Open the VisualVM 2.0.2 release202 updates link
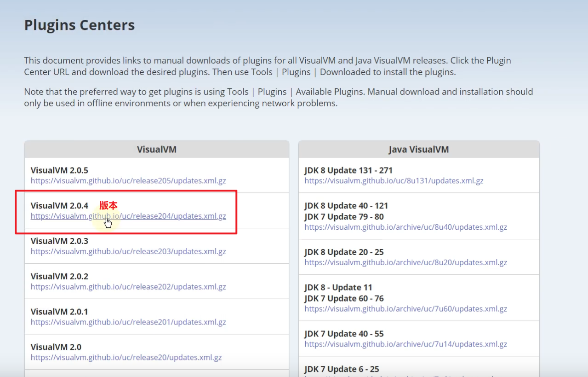 click(128, 287)
